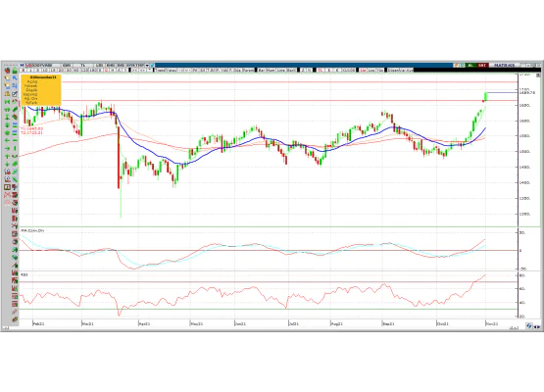The height and width of the screenshot is (392, 544).
Task: Click the bottom-right chart scroll arrows
Action: coord(536,326)
